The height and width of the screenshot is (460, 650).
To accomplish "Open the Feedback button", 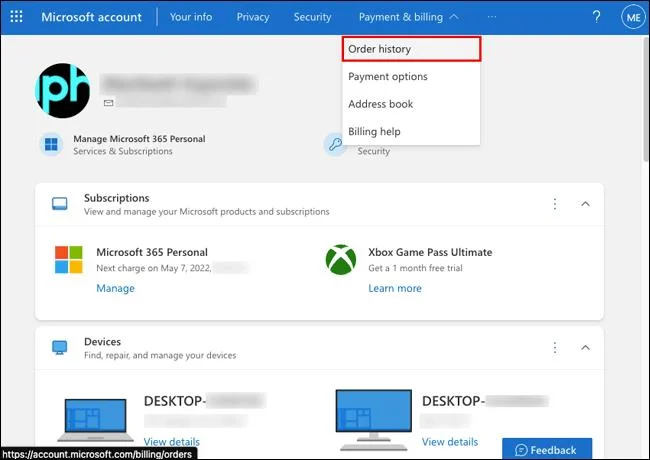I will tap(547, 449).
